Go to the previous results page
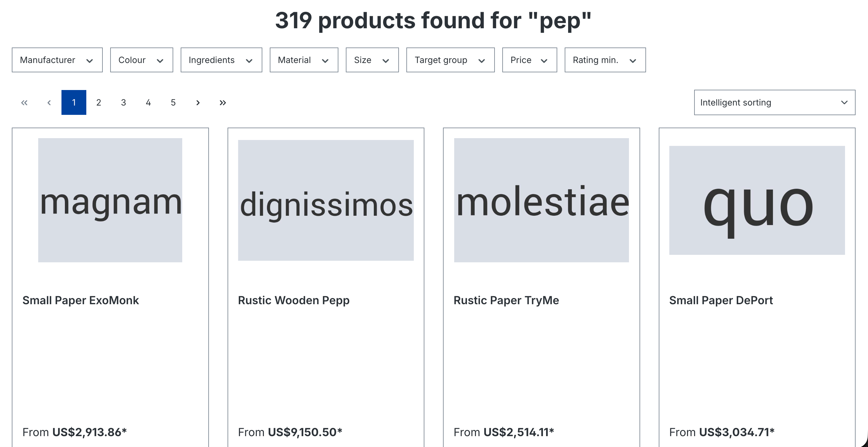The width and height of the screenshot is (868, 447). [x=49, y=102]
